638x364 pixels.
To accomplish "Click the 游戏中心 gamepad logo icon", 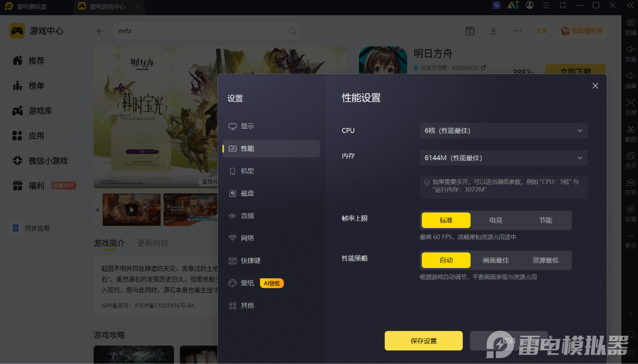I will [17, 31].
